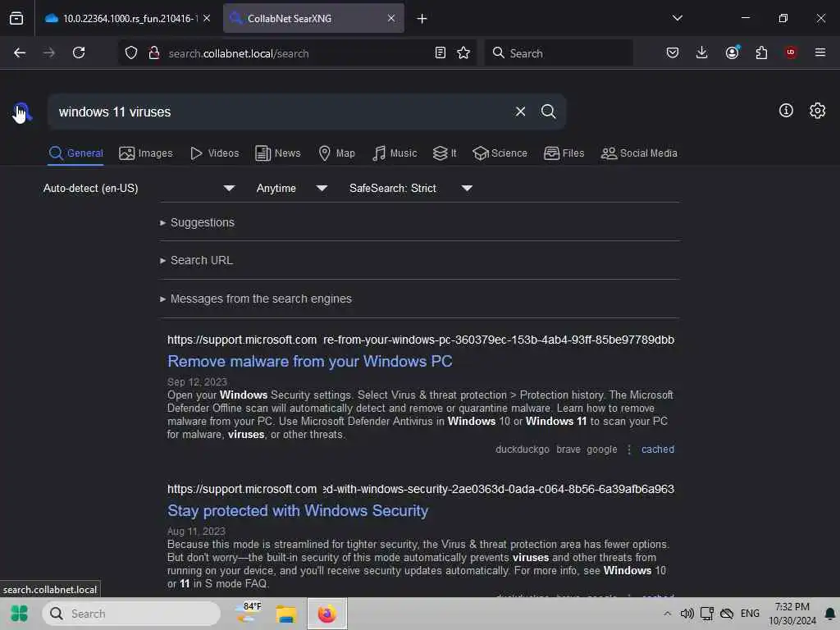Expand the Search URL section
The image size is (840, 630).
(196, 260)
